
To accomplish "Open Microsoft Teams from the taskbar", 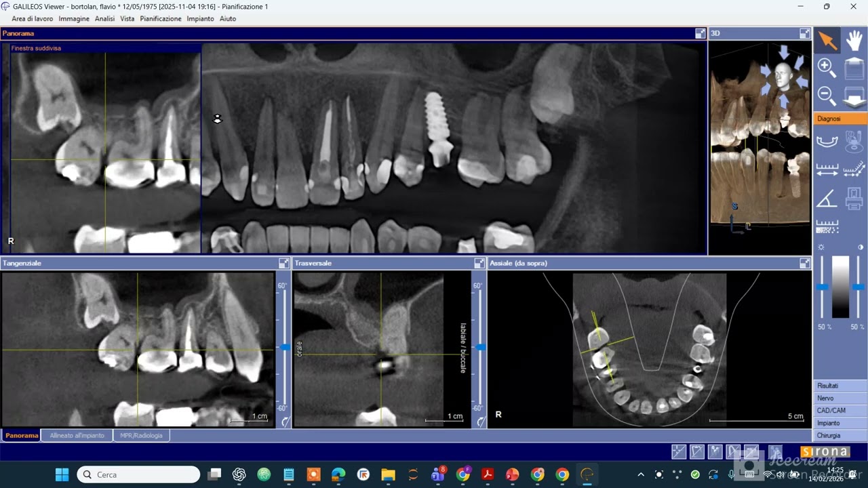I will [438, 474].
